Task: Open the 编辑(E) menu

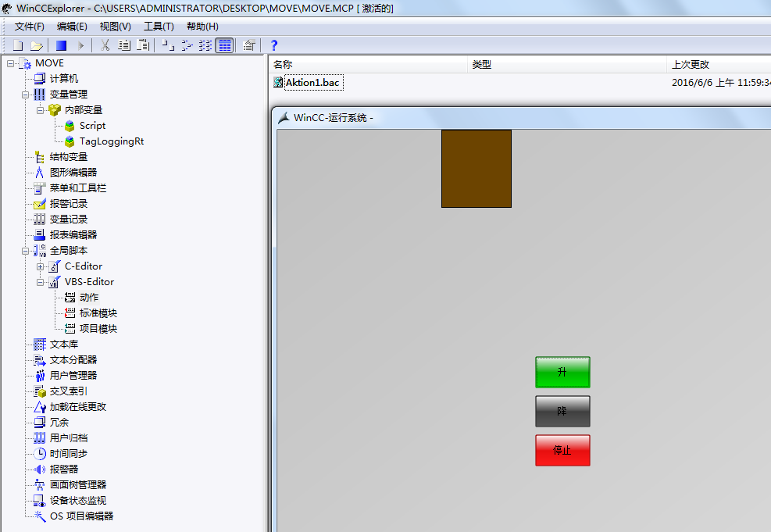Action: (72, 27)
